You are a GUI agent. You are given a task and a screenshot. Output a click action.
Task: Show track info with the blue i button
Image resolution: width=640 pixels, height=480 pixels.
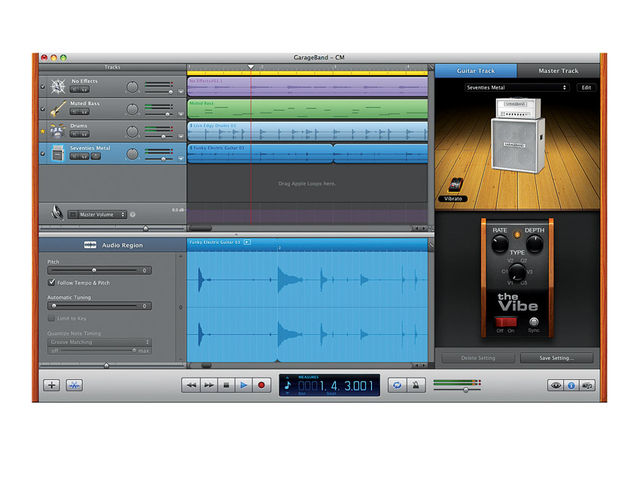(x=571, y=385)
